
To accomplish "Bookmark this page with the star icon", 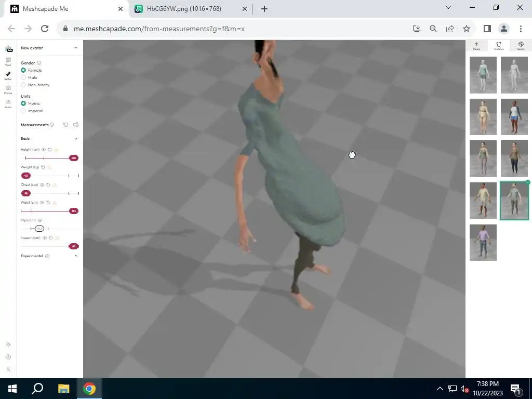I will [x=467, y=29].
